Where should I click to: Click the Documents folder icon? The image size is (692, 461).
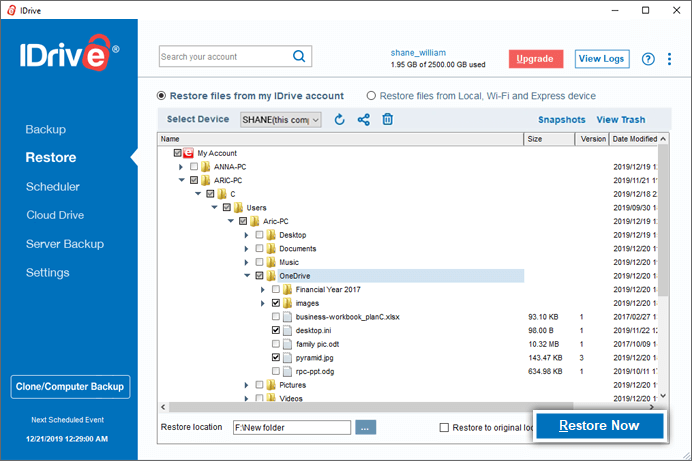pos(271,249)
